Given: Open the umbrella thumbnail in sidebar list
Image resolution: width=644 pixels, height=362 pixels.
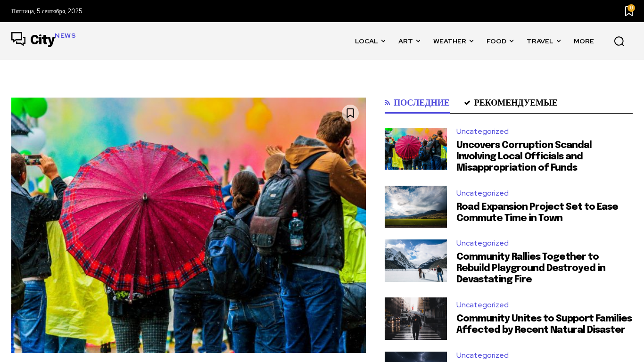Looking at the screenshot, I should (416, 148).
